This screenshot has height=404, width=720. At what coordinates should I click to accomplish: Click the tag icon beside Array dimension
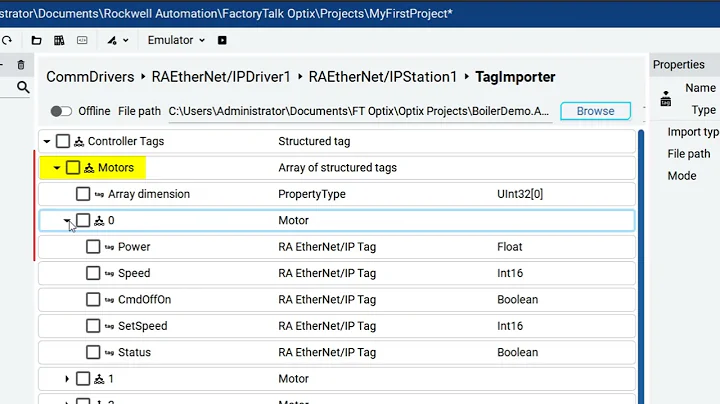(x=99, y=194)
